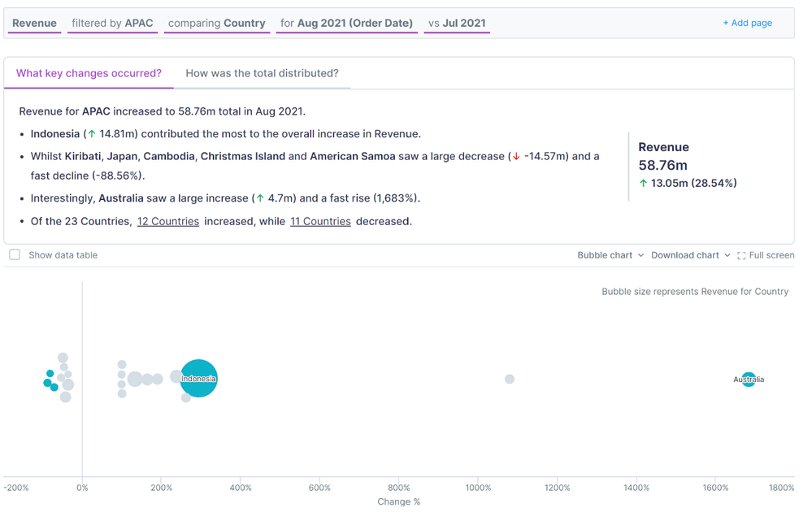
Task: Tick the Show data table checkbox
Action: coord(15,254)
